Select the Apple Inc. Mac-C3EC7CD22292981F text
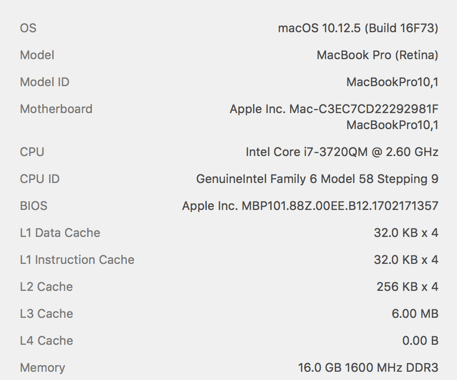The image size is (457, 380). click(x=334, y=109)
